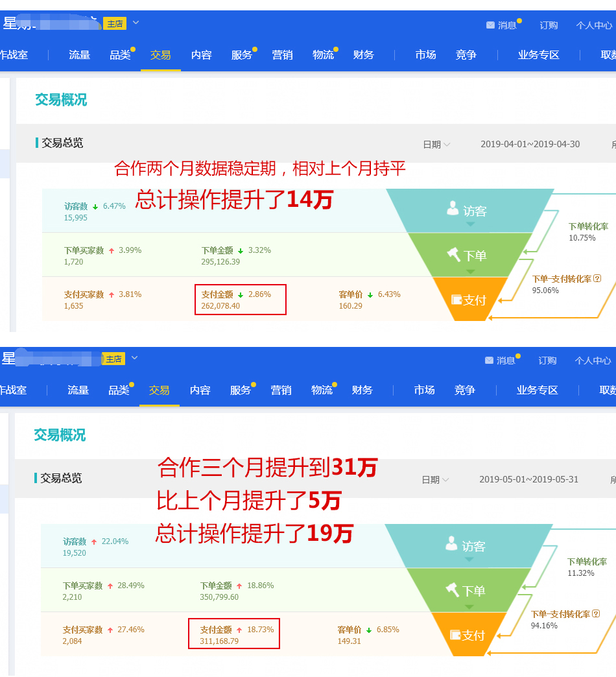
Task: Click the 支付金额 311,168.79 metric box
Action: point(234,634)
